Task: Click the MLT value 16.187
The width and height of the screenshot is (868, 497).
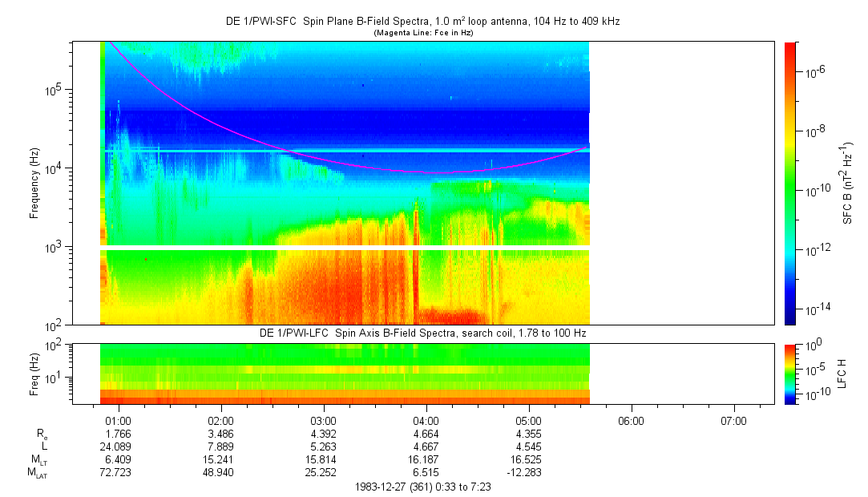Action: 426,460
